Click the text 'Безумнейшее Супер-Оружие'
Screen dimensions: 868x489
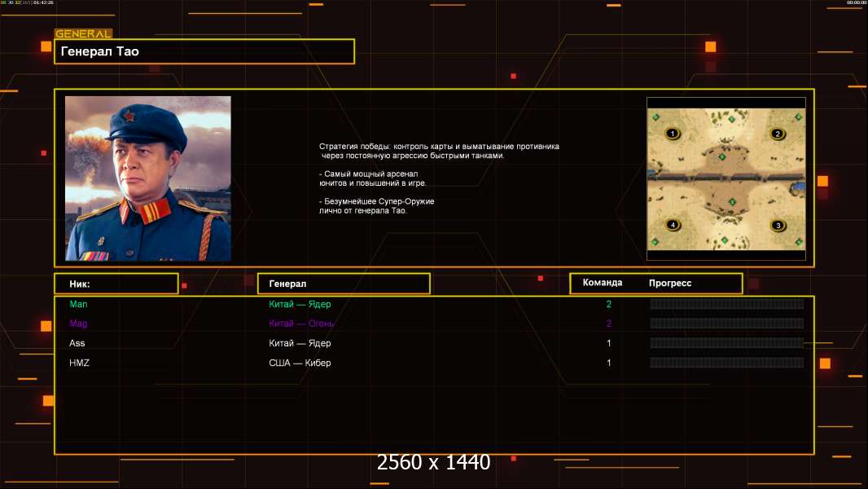[x=379, y=201]
